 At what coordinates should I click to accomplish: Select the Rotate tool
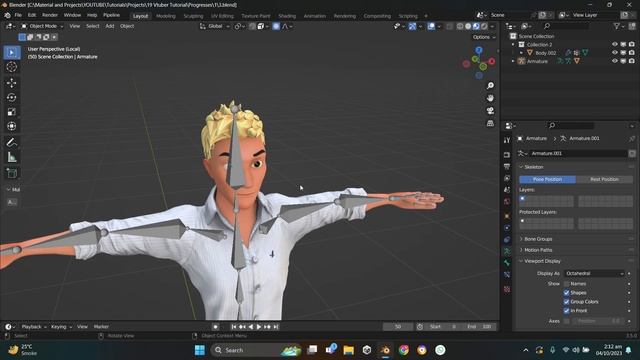[11, 97]
